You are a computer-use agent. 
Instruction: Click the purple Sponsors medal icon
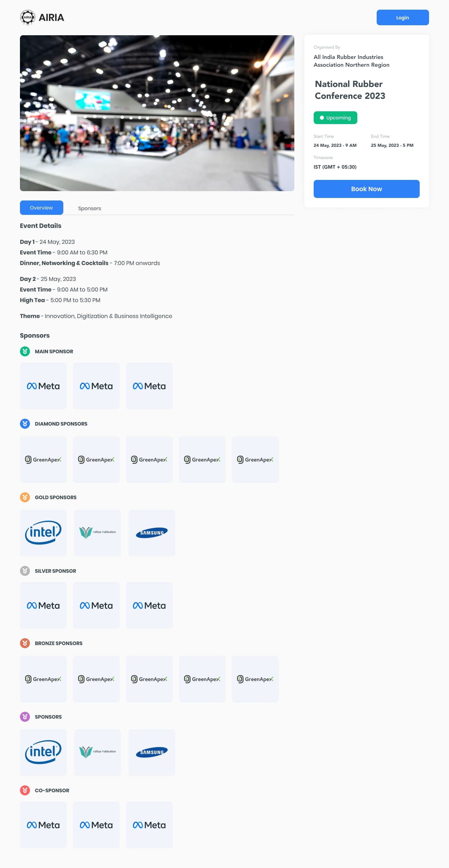(25, 717)
